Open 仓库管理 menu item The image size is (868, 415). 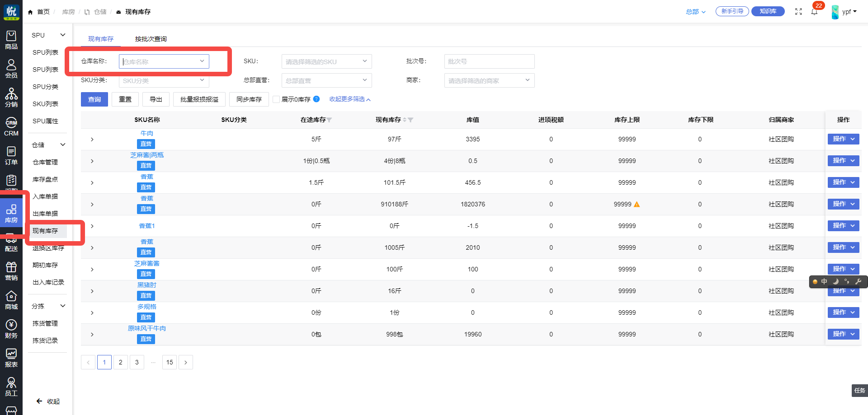(x=45, y=162)
